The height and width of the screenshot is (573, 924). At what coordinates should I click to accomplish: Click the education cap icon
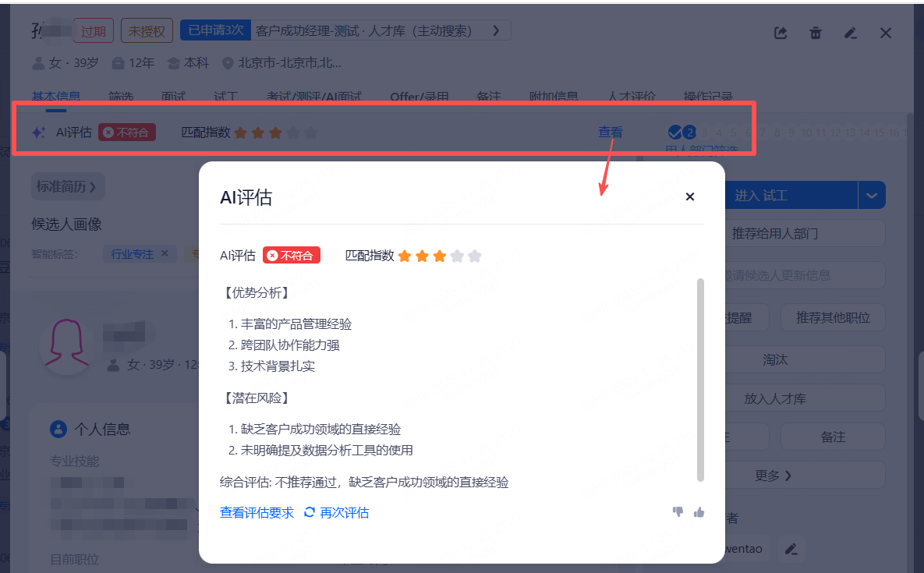(x=173, y=63)
